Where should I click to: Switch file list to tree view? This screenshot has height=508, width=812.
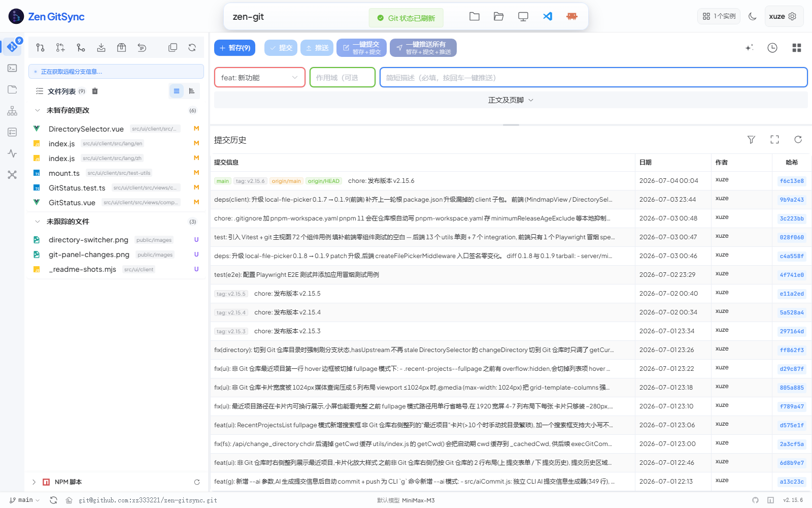click(x=192, y=91)
